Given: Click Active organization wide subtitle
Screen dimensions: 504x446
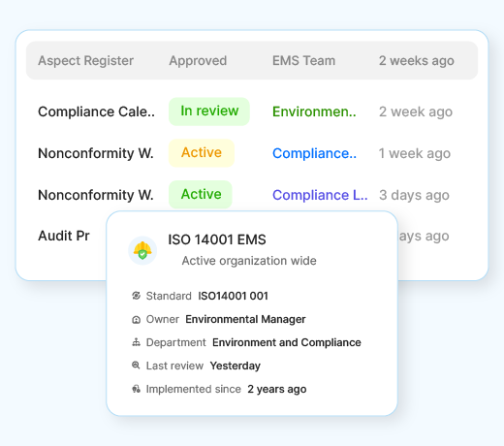Looking at the screenshot, I should click(249, 261).
